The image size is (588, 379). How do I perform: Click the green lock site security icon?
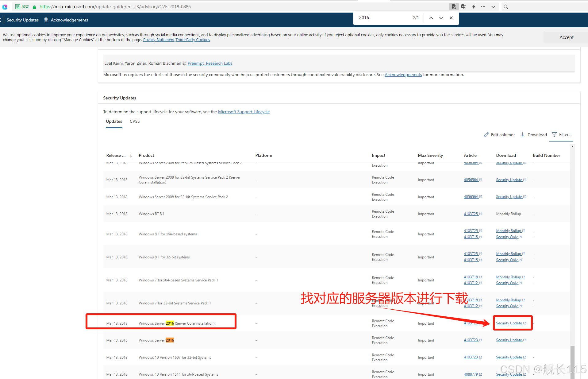(x=34, y=7)
